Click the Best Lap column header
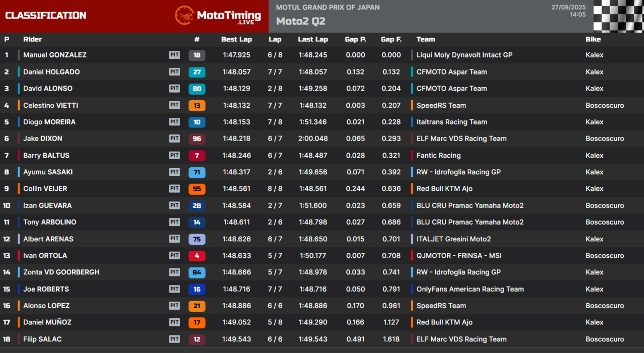This screenshot has width=644, height=353. point(236,39)
